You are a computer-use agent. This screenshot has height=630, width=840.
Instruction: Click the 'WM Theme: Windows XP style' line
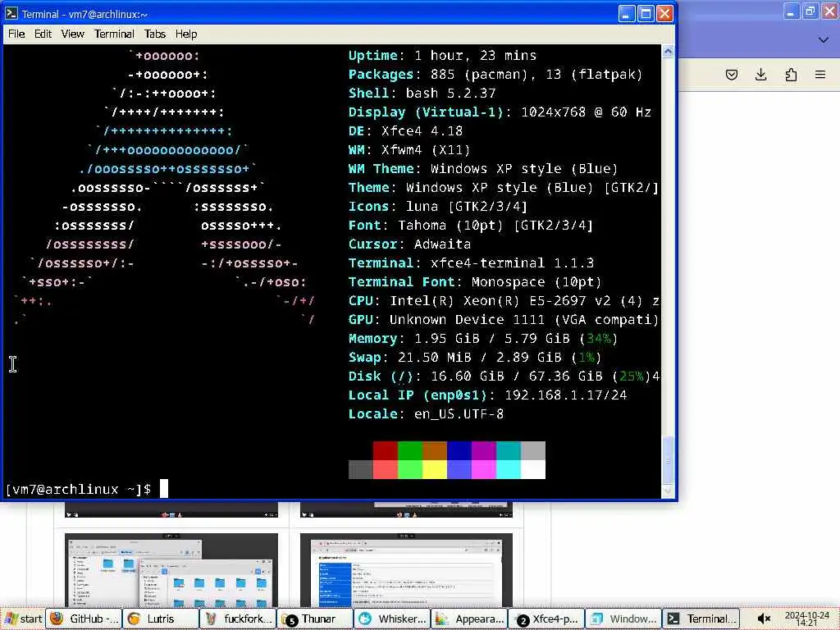coord(482,168)
